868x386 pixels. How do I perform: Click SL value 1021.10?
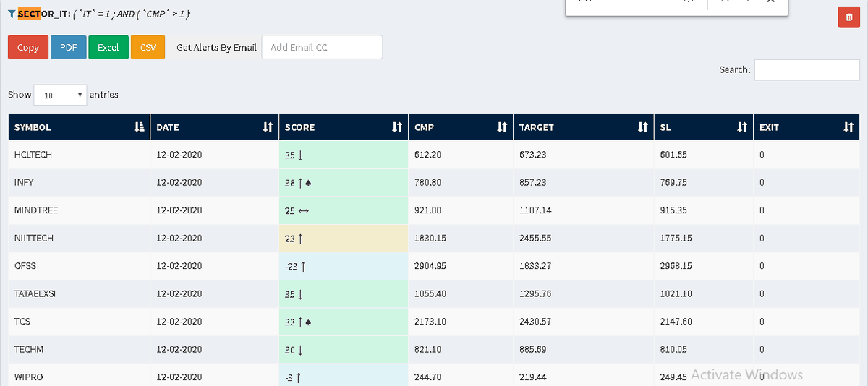[676, 294]
